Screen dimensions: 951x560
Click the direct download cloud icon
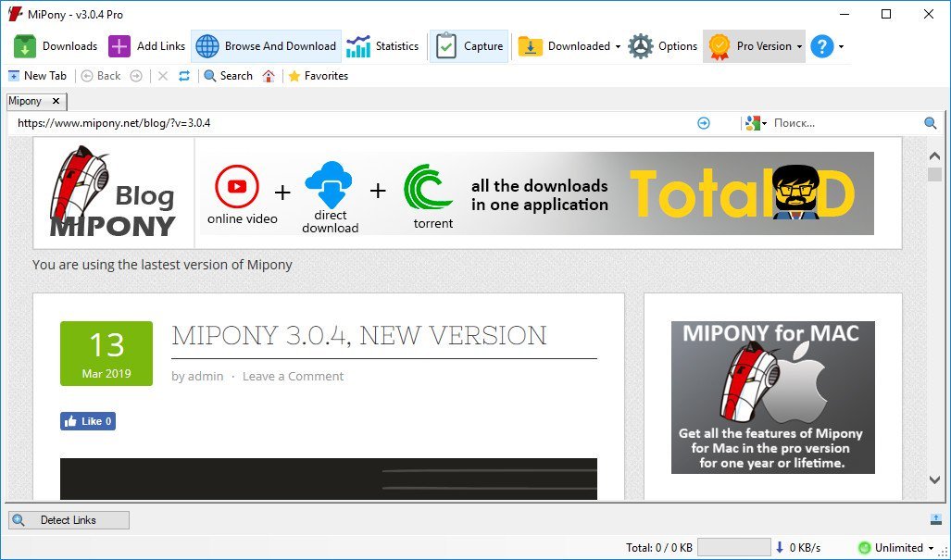[329, 183]
